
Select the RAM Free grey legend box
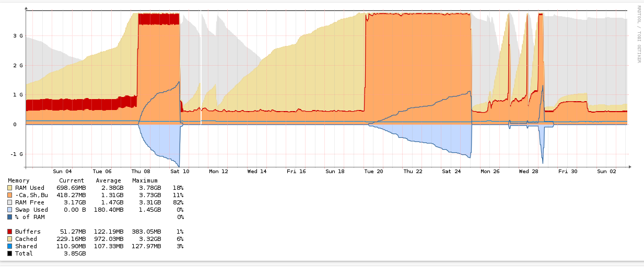[10, 202]
